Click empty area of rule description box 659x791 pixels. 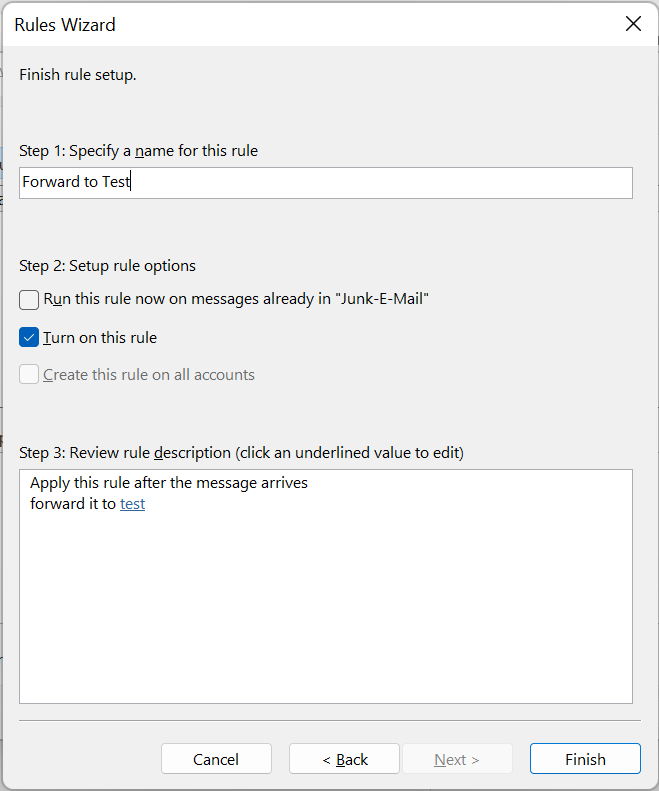tap(325, 605)
